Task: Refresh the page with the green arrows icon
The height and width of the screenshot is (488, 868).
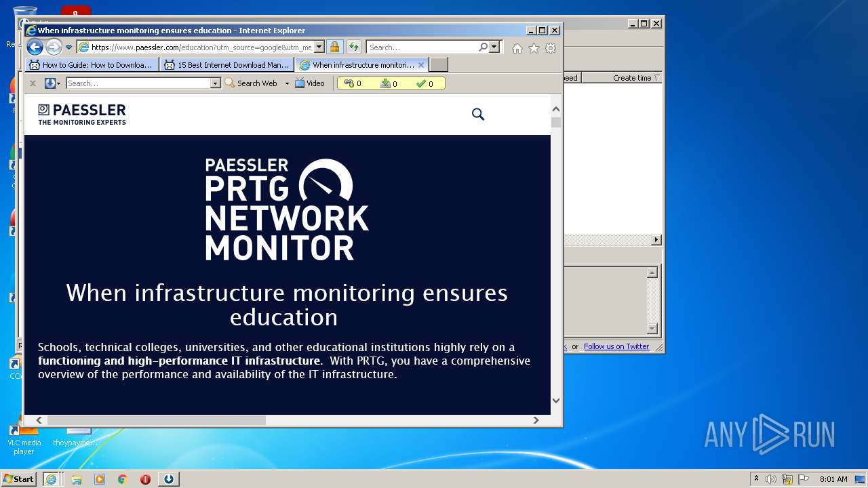Action: tap(354, 47)
